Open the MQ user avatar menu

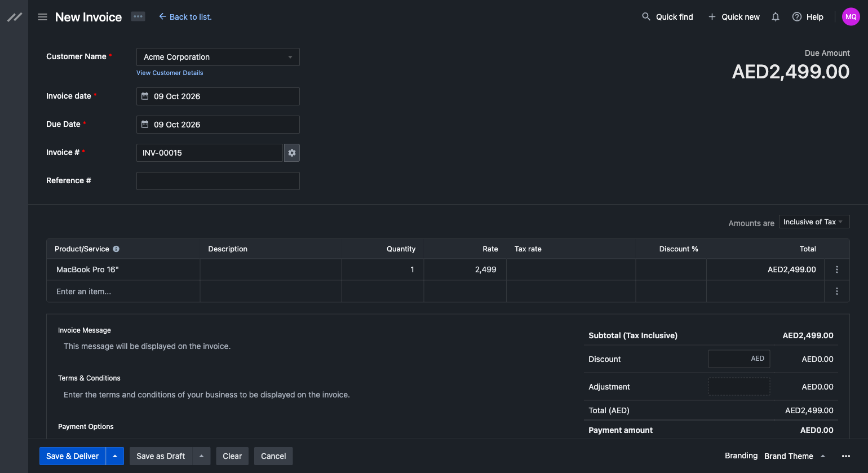point(851,17)
